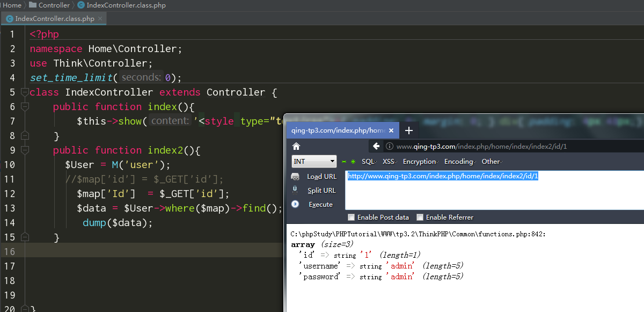Screen dimensions: 644x312
Task: Click 'dump($data);' line
Action: point(118,222)
